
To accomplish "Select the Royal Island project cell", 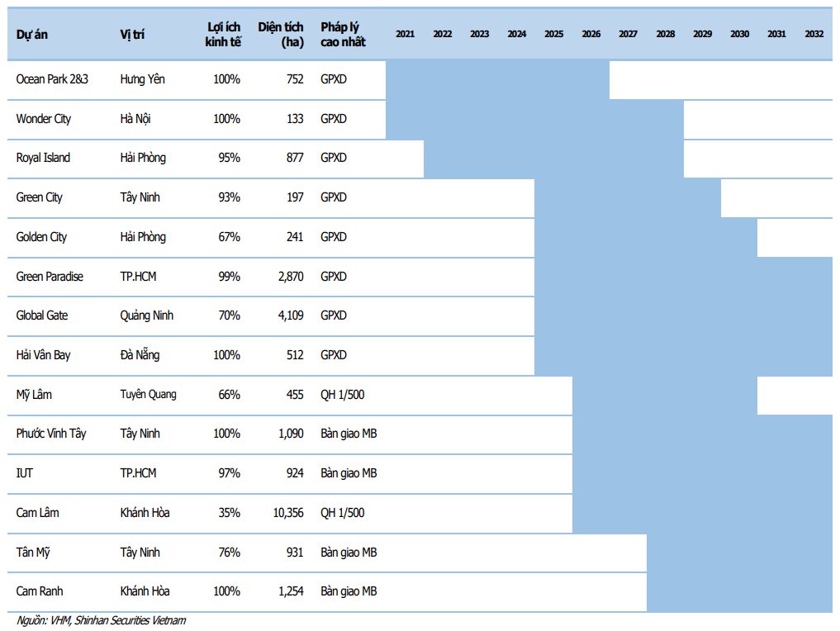I will point(43,158).
